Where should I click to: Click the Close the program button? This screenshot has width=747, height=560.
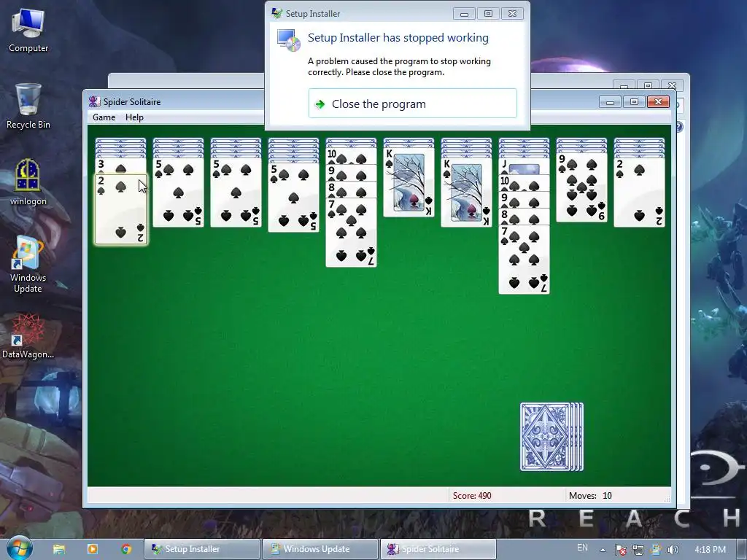point(413,104)
